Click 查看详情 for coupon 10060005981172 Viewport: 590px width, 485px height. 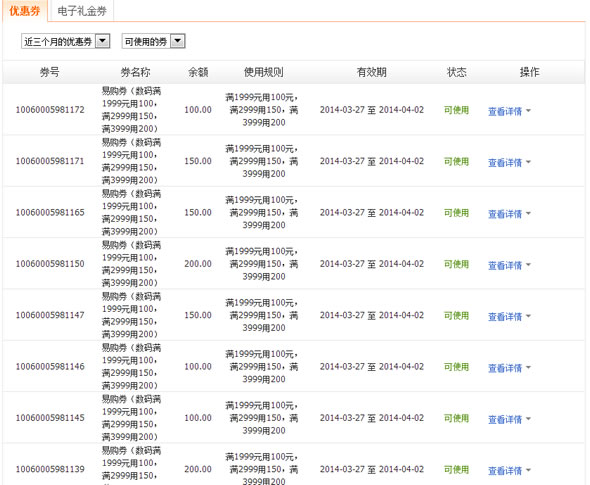pos(505,111)
